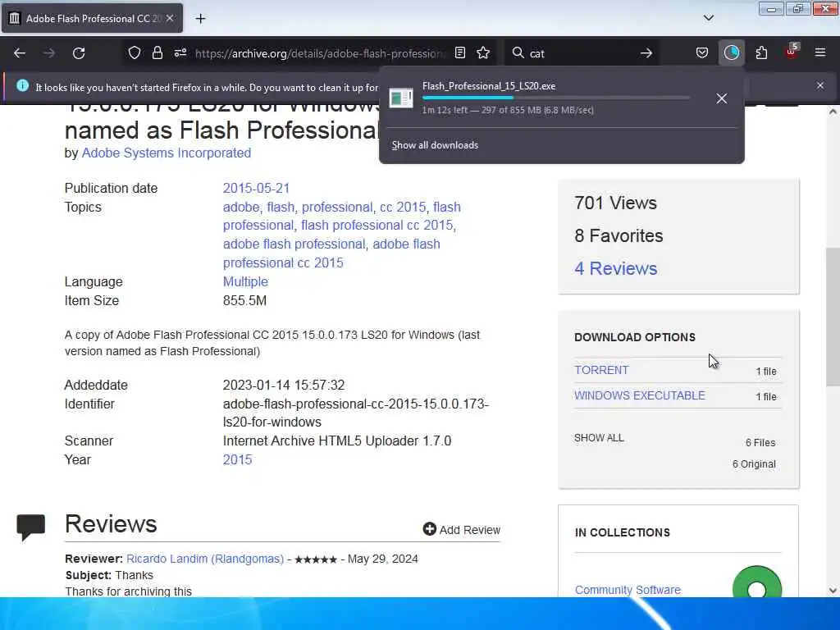Click the downloading exe file icon
The image size is (840, 630).
(x=400, y=98)
